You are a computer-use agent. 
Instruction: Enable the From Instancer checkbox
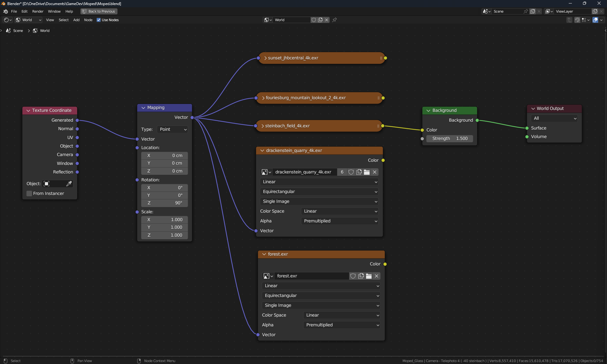coord(29,193)
